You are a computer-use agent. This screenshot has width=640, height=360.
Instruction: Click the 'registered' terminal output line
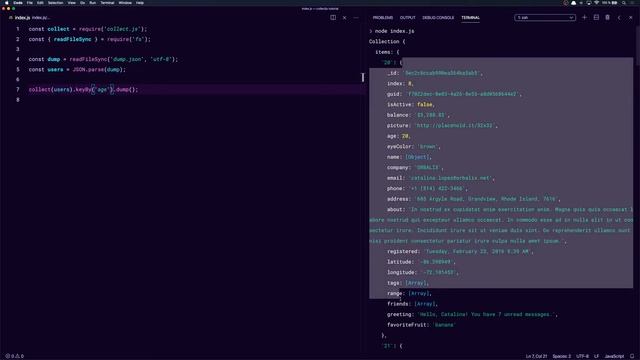460,251
